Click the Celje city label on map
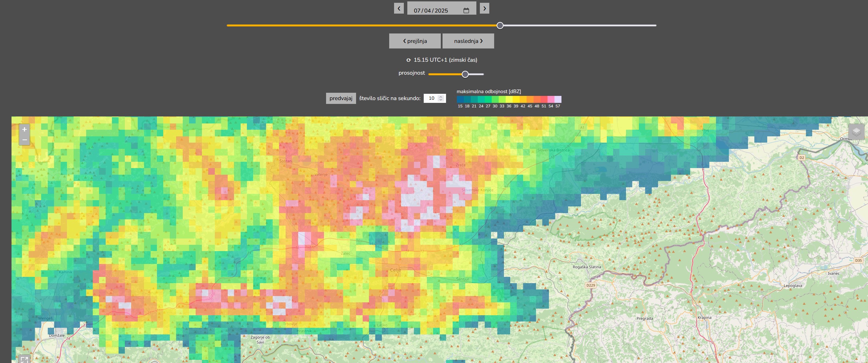 [x=395, y=270]
